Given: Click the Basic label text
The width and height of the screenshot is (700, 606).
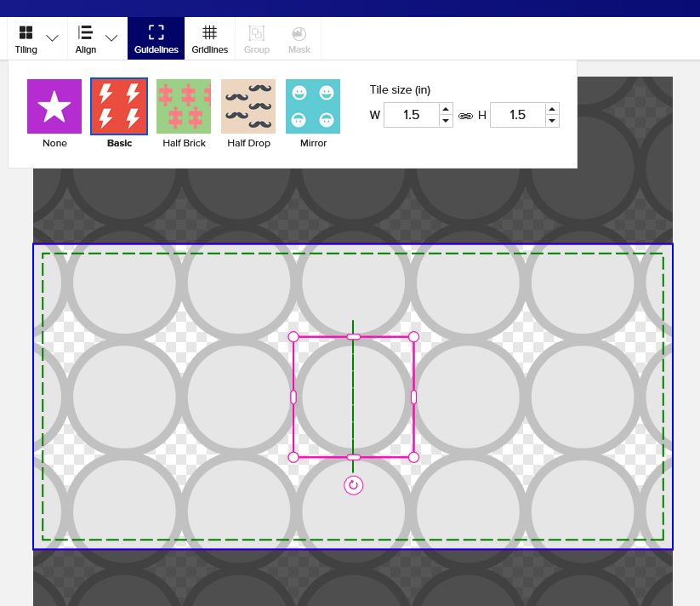Looking at the screenshot, I should pos(120,143).
